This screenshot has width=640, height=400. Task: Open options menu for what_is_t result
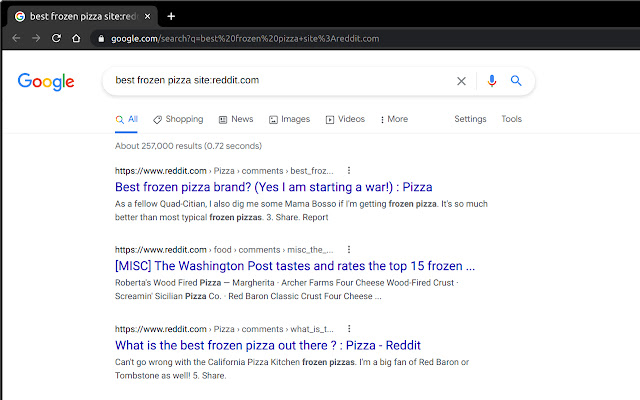(349, 329)
